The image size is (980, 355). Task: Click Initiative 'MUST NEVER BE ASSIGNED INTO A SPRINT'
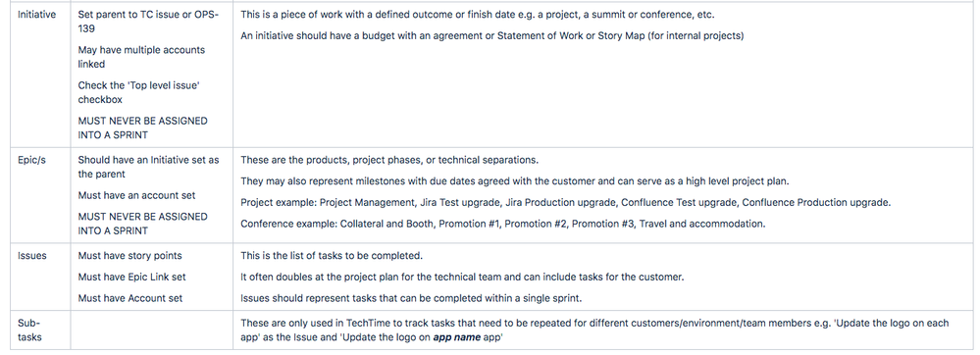click(142, 127)
